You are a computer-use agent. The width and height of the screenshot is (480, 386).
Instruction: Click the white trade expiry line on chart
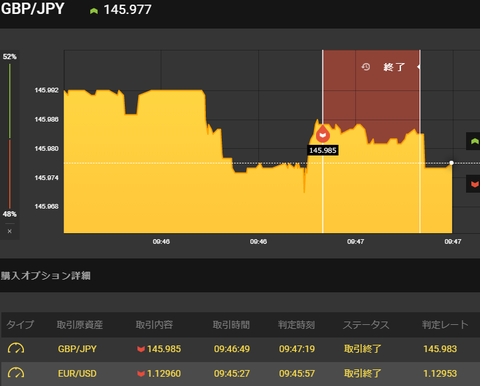tap(420, 141)
